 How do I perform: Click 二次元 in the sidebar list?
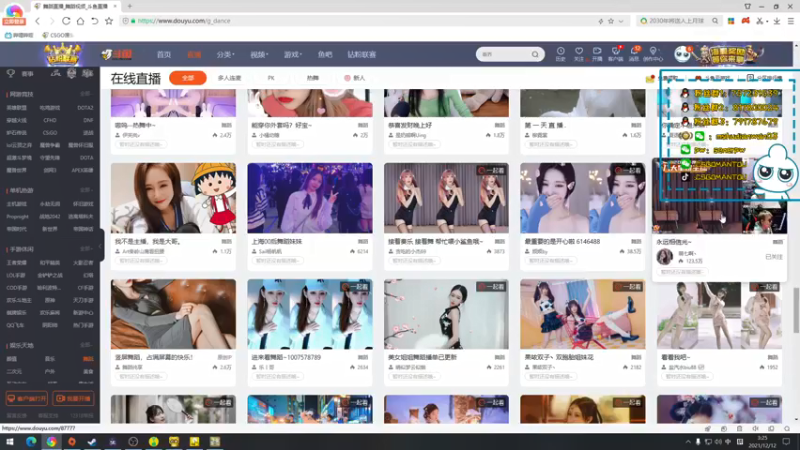14,371
